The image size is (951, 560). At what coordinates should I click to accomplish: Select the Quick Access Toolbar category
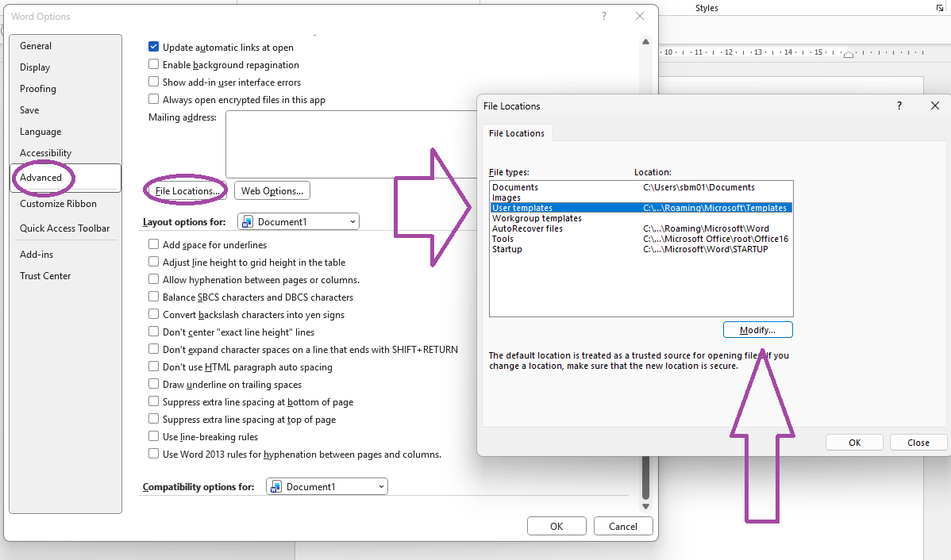tap(64, 228)
